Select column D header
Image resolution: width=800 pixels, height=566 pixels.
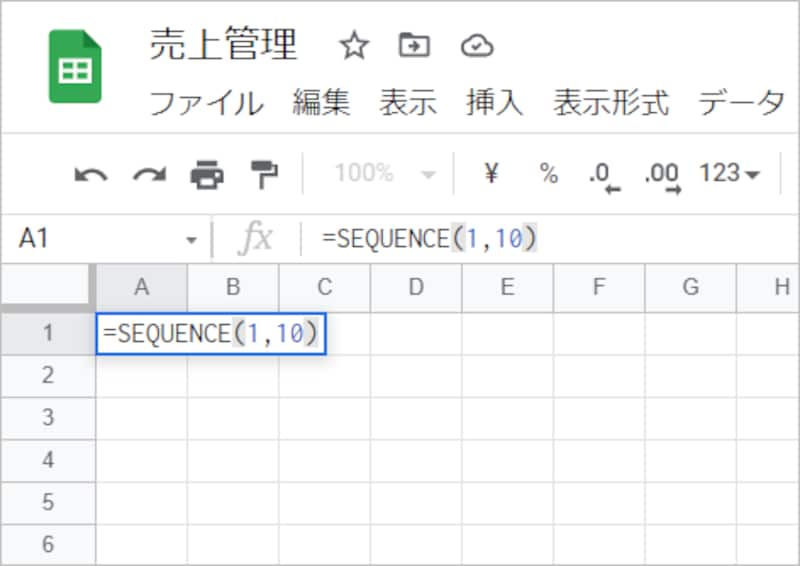(416, 287)
